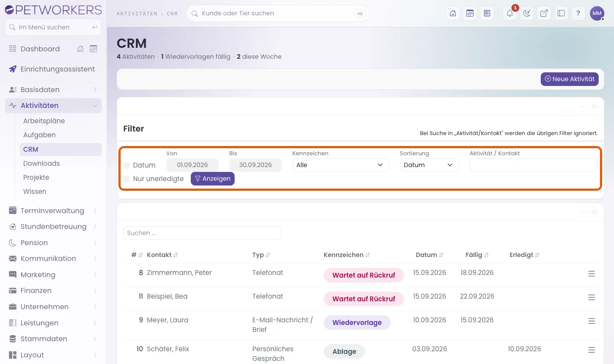Screen dimensions: 614x364
Task: Open the Einrichtungsassistent menu item
Action: (53, 69)
